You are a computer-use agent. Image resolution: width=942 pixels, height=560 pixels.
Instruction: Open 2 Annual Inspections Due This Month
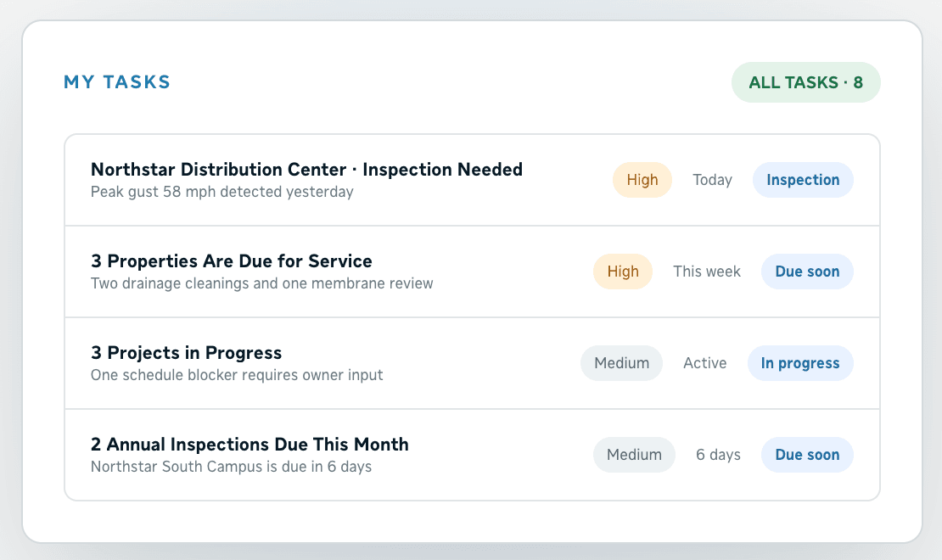pos(250,444)
